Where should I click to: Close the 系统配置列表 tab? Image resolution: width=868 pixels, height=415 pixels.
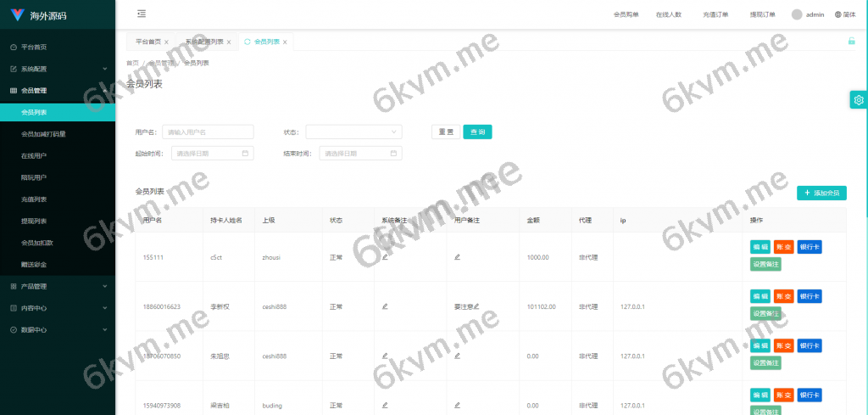229,42
